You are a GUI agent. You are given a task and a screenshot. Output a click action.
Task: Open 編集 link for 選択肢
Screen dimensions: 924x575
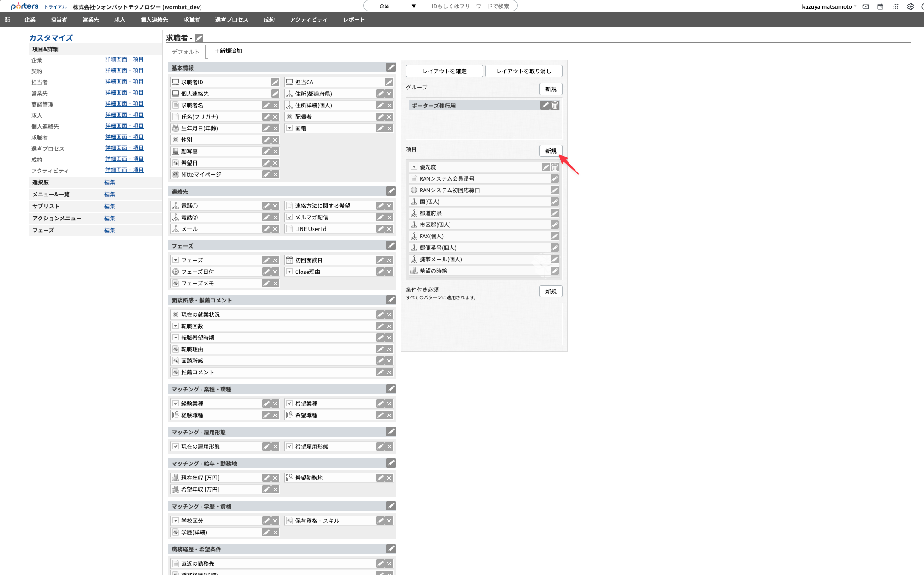pos(110,183)
